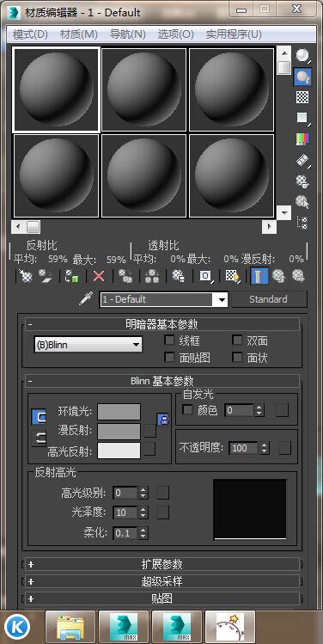Expand the 贴图 rollout
This screenshot has height=644, width=323.
click(x=162, y=598)
